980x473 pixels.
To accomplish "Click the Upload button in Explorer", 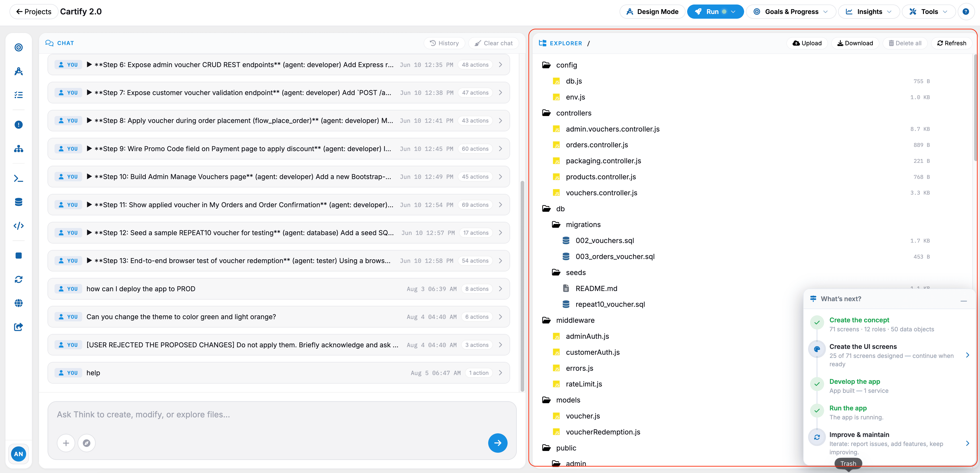I will point(807,43).
